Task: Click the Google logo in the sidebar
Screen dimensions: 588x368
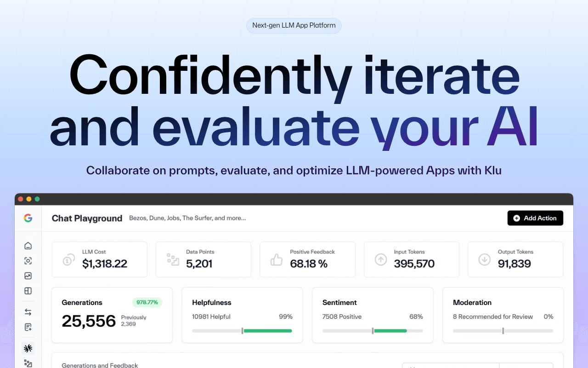Action: pyautogui.click(x=28, y=218)
